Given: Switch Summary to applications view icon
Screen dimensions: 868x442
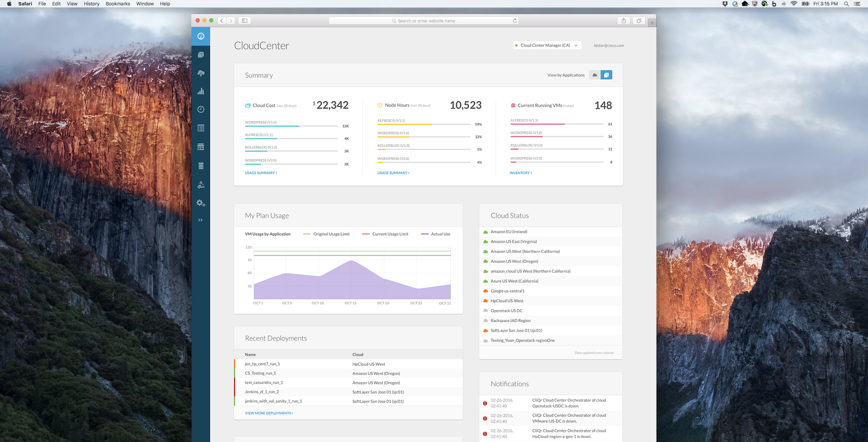Looking at the screenshot, I should click(x=606, y=75).
